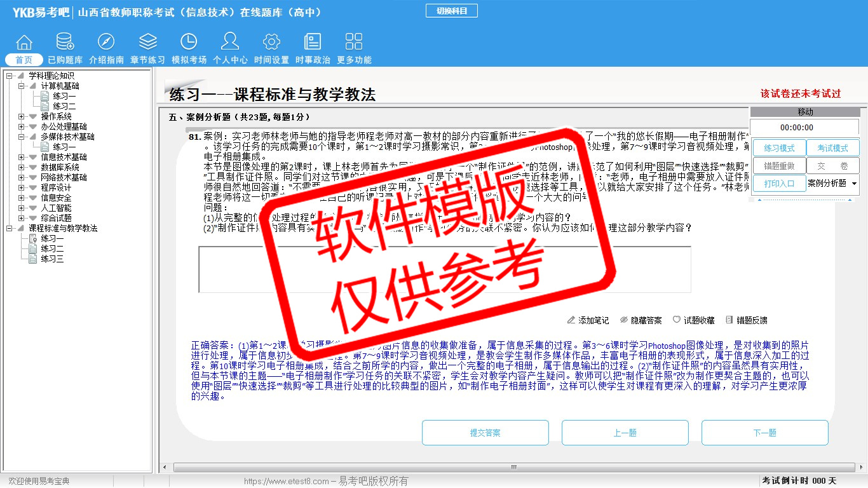The image size is (868, 488).
Task: Click the answer text input box
Action: pyautogui.click(x=444, y=269)
